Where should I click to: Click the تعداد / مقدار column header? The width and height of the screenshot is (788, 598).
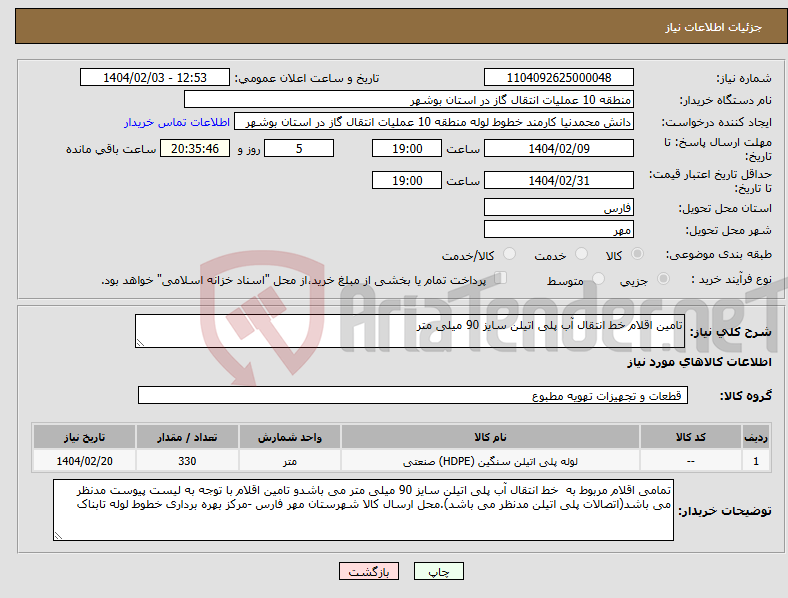coord(187,437)
